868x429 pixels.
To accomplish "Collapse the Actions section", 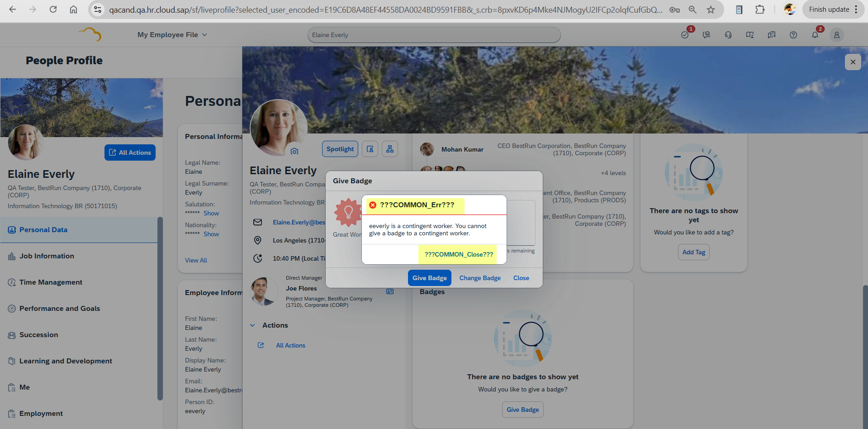I will pos(252,325).
